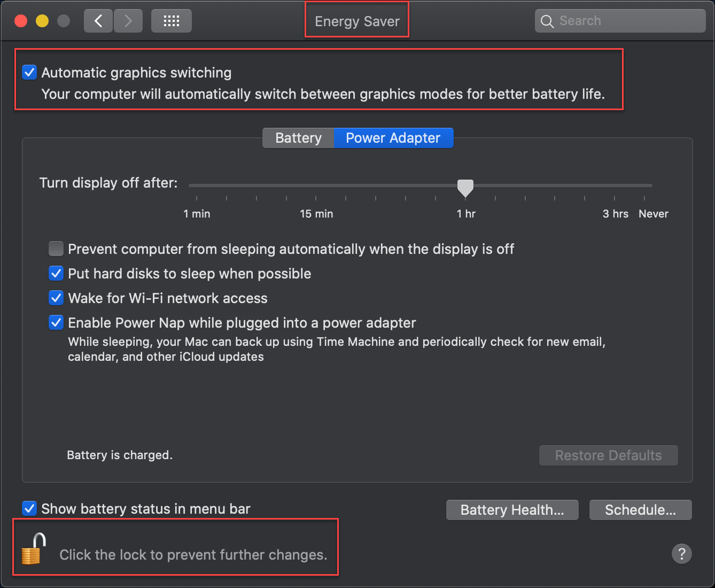Toggle Wake for Wi-Fi network access
This screenshot has width=715, height=588.
56,298
